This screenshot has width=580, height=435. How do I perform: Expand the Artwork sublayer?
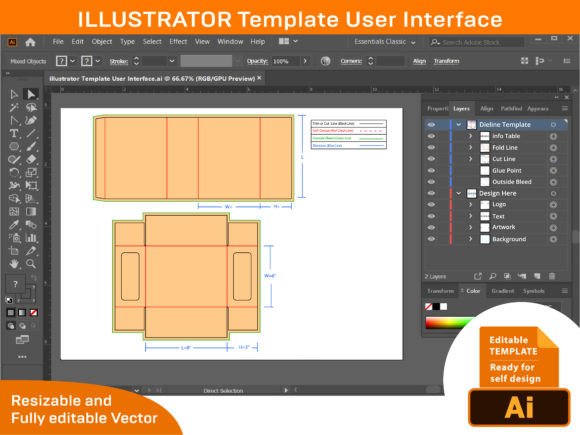click(x=471, y=227)
